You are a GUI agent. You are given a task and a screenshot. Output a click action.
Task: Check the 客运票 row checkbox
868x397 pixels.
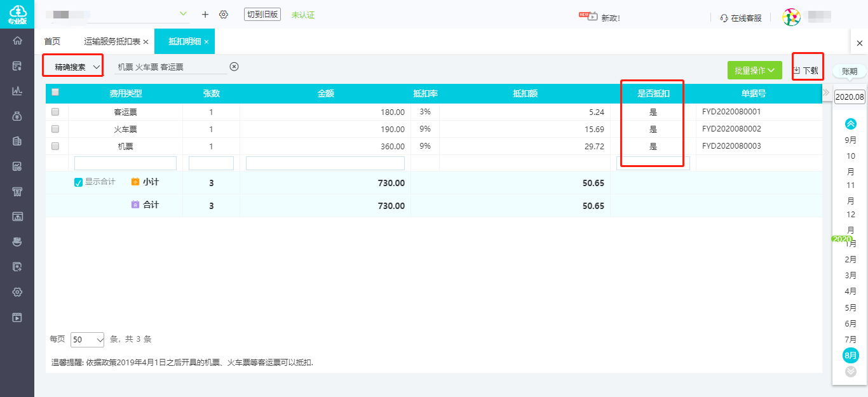click(55, 112)
